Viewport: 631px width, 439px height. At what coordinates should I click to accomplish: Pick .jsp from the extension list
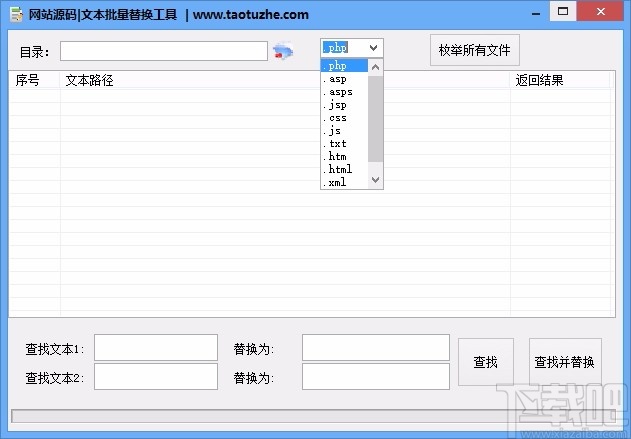344,105
